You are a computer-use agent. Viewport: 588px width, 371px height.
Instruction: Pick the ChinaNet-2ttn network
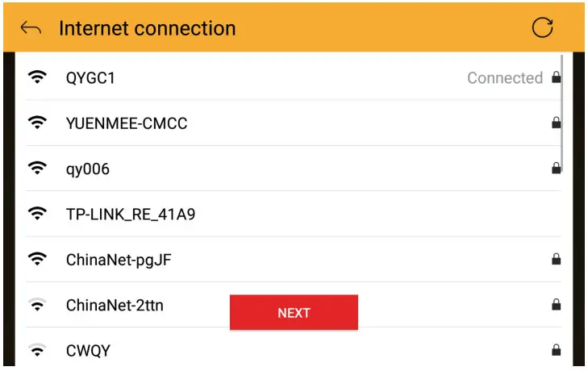pos(115,306)
